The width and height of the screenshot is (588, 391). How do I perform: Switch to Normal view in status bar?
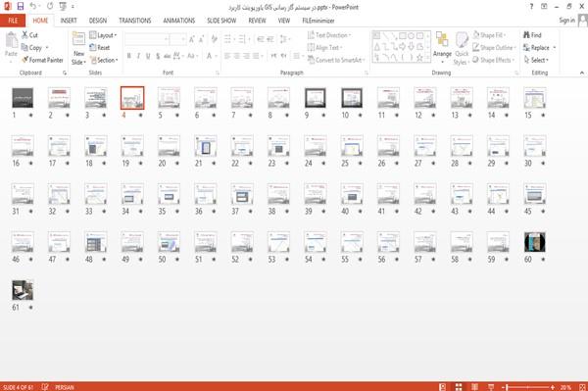pos(443,387)
